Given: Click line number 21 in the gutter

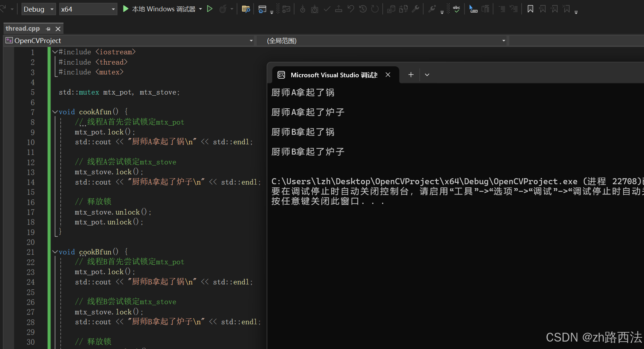Looking at the screenshot, I should (31, 252).
